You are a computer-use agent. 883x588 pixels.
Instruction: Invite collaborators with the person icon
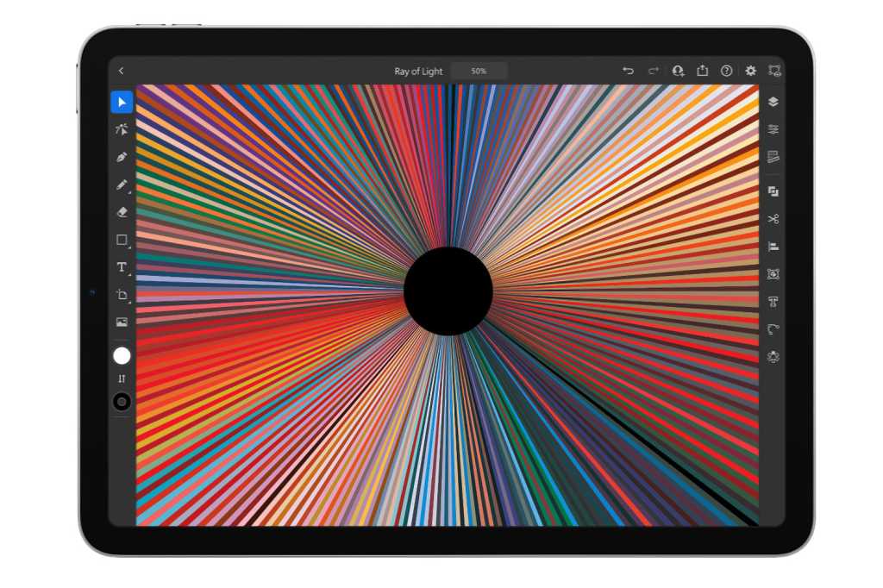point(678,71)
